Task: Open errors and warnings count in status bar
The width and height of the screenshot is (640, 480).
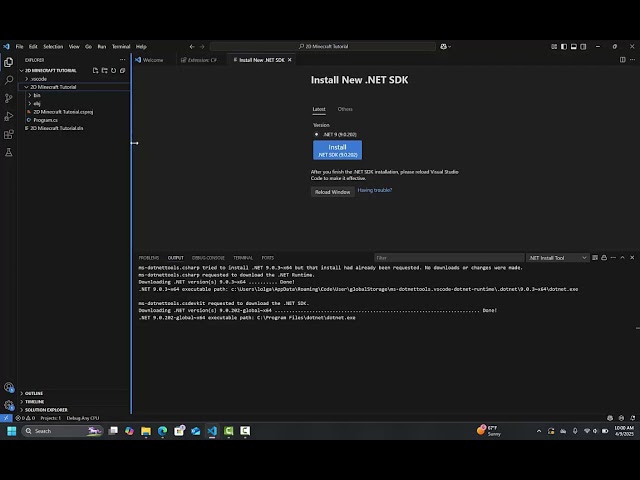Action: click(x=25, y=418)
